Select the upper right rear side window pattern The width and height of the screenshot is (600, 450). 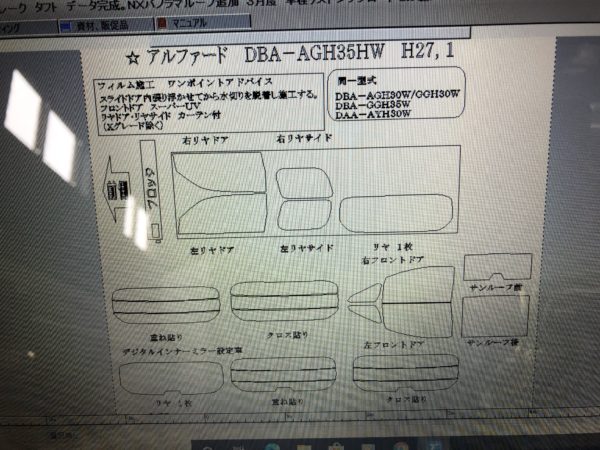point(304,183)
